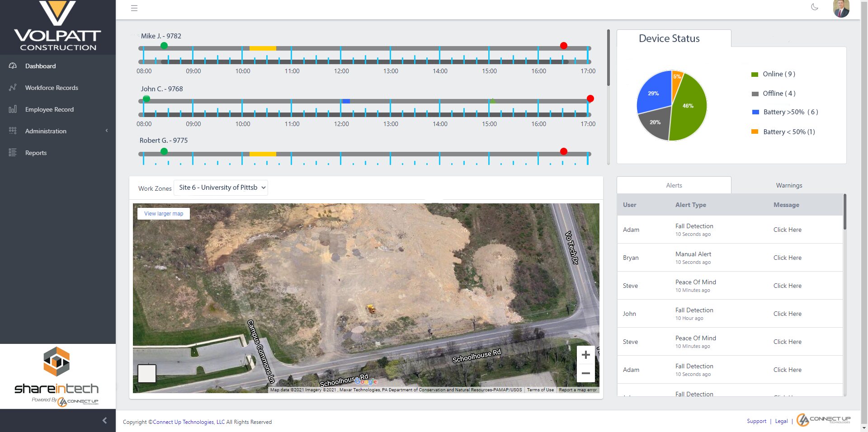Open user profile avatar
The width and height of the screenshot is (868, 432).
841,8
